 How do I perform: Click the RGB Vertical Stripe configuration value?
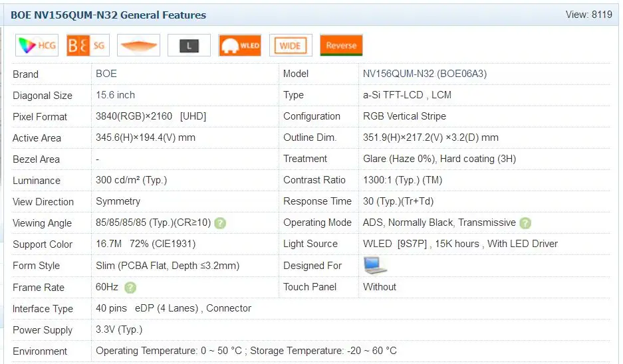tap(404, 116)
